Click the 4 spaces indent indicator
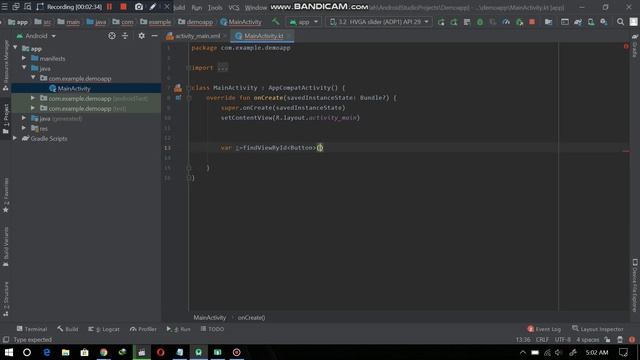This screenshot has width=640, height=360. coord(587,340)
